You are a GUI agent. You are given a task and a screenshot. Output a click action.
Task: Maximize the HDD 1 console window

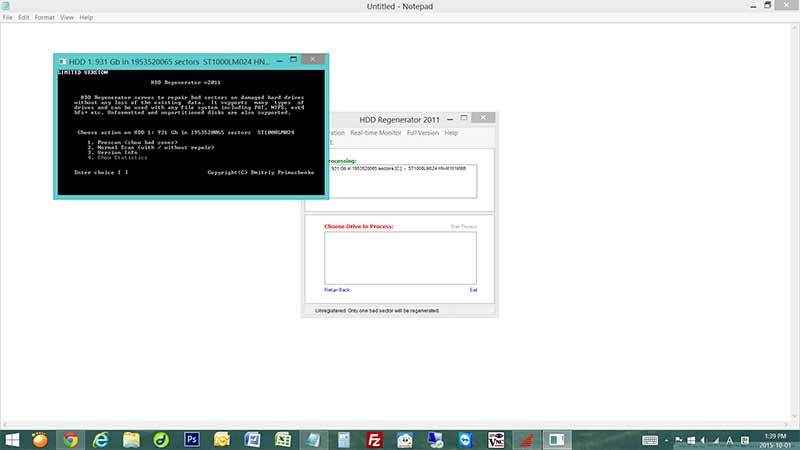tap(293, 60)
